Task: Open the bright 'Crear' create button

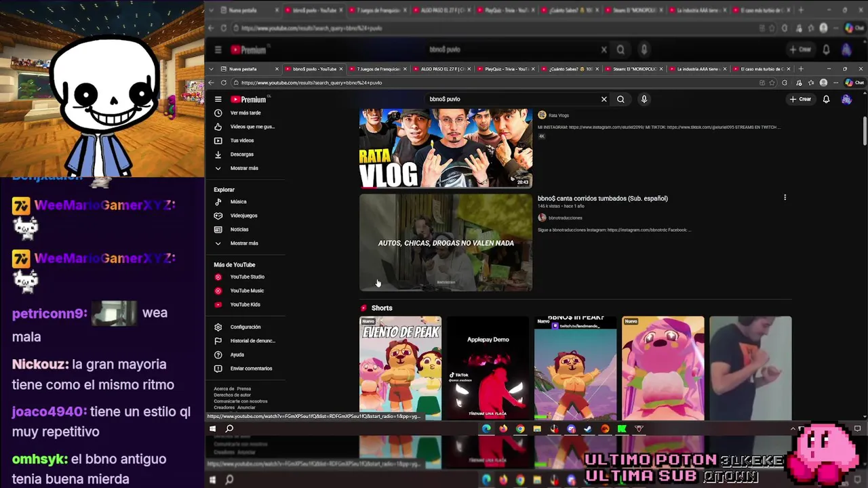Action: (x=800, y=99)
